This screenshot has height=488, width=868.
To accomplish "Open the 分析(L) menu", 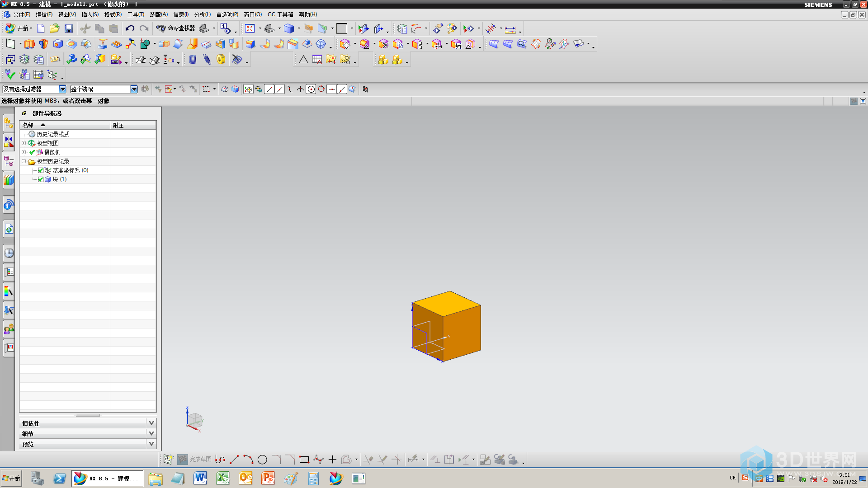I will point(202,14).
